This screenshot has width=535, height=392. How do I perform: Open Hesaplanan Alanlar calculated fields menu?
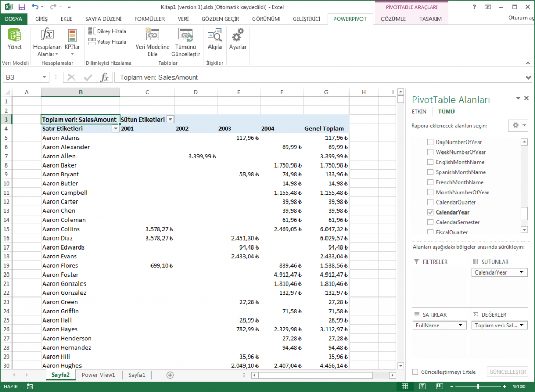[47, 42]
